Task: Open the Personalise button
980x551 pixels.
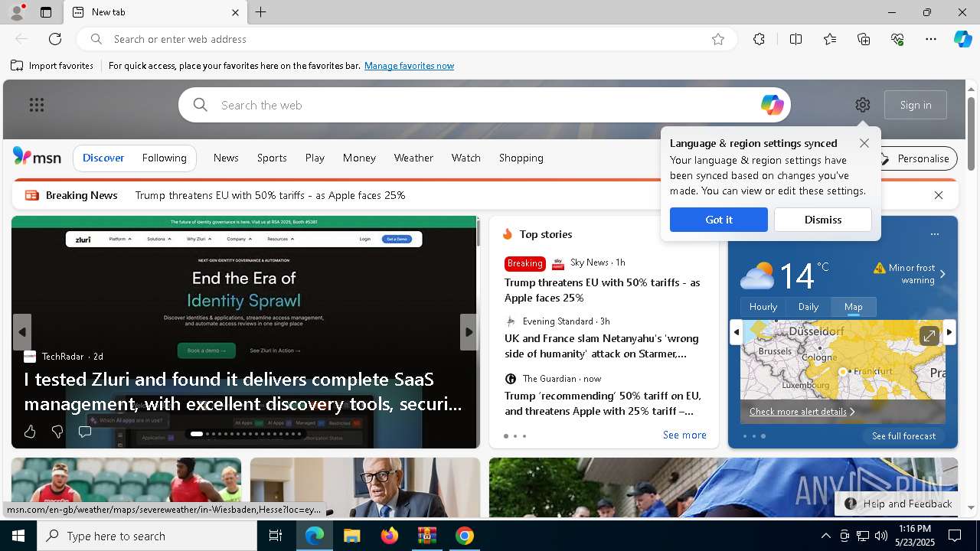Action: [916, 158]
